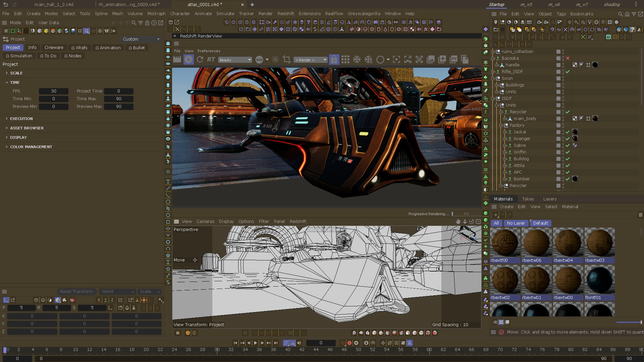Click the Material Manager trash icon
Screen dimensions: 644x362
click(x=640, y=215)
